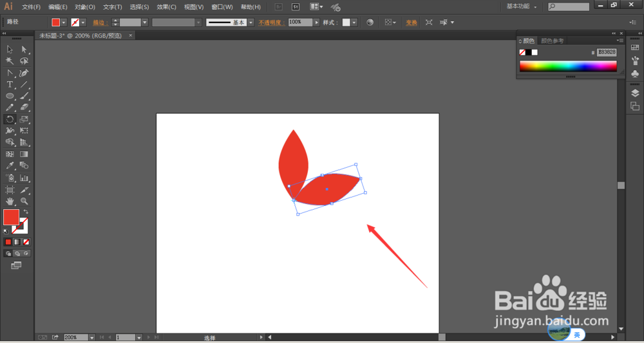The width and height of the screenshot is (644, 343).
Task: Click the 不透明度 opacity link
Action: pos(272,23)
